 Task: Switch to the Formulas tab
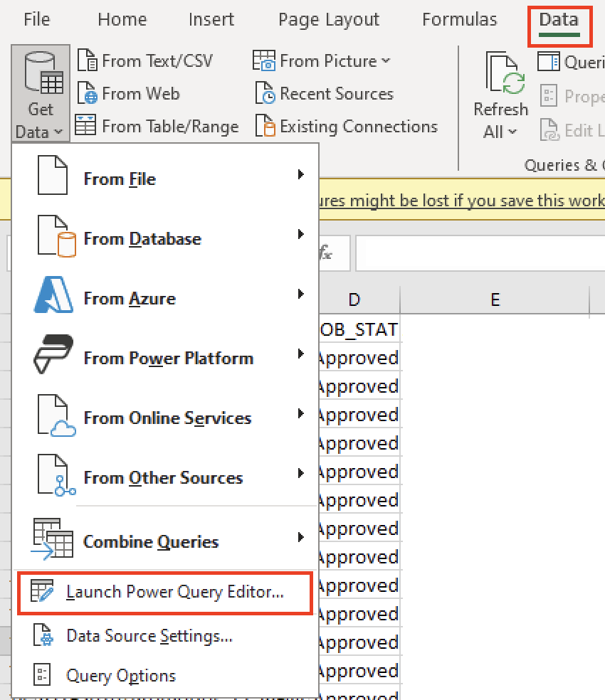click(459, 20)
